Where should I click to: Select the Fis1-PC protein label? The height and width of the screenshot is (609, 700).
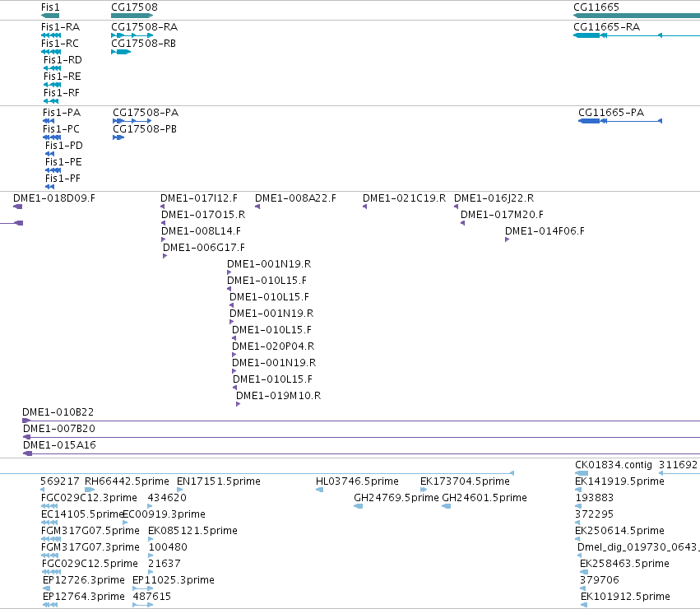(x=61, y=129)
